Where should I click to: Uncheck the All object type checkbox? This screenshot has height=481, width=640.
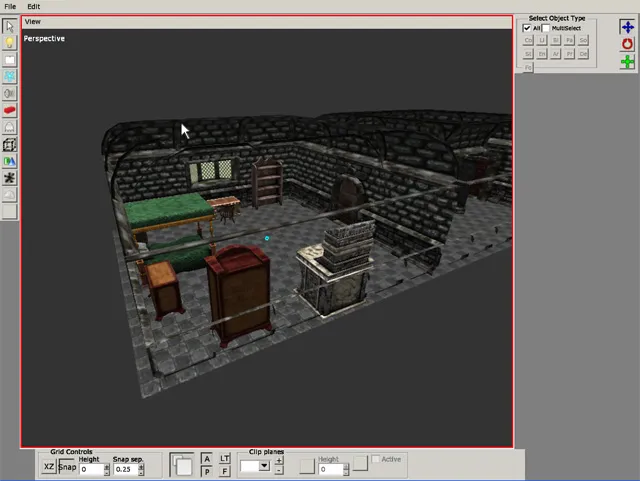[528, 28]
